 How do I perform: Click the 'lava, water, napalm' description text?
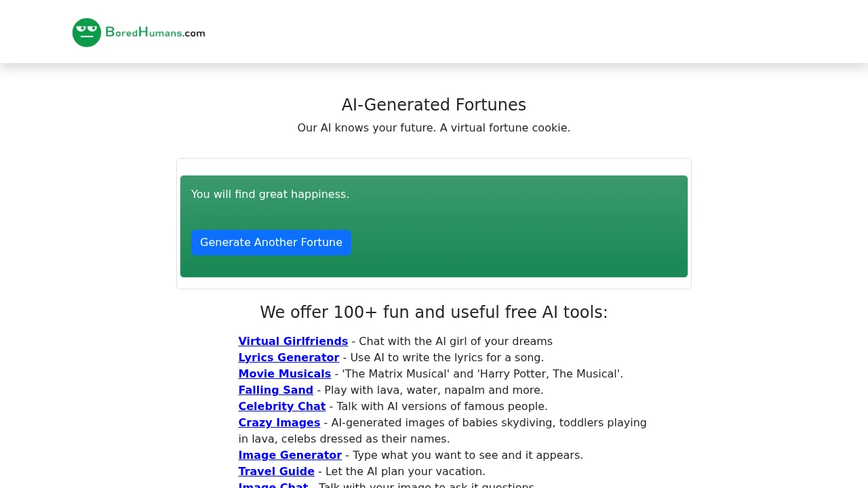pos(433,390)
